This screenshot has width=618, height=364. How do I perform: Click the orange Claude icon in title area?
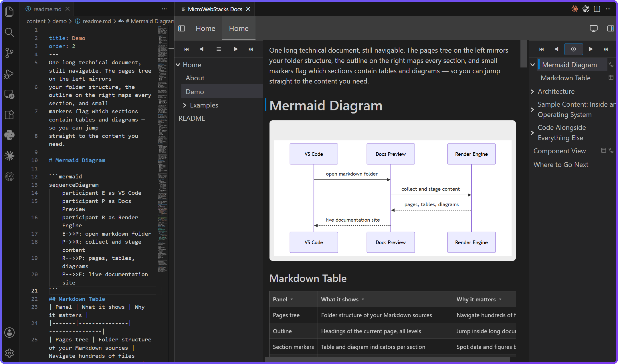[x=575, y=9]
